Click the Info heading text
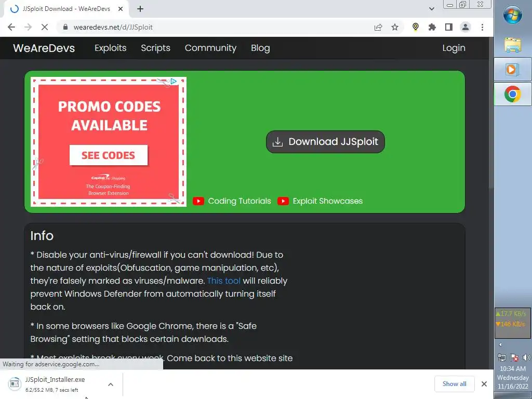This screenshot has width=532, height=399. click(x=42, y=235)
